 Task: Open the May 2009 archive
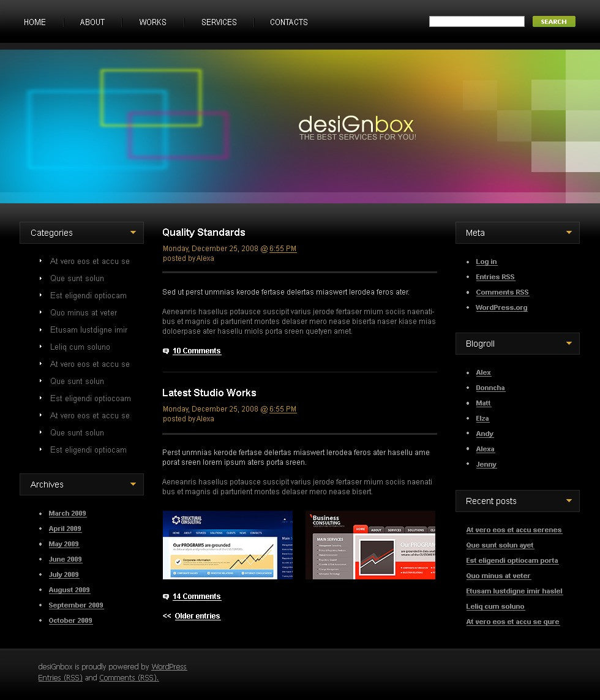(64, 544)
